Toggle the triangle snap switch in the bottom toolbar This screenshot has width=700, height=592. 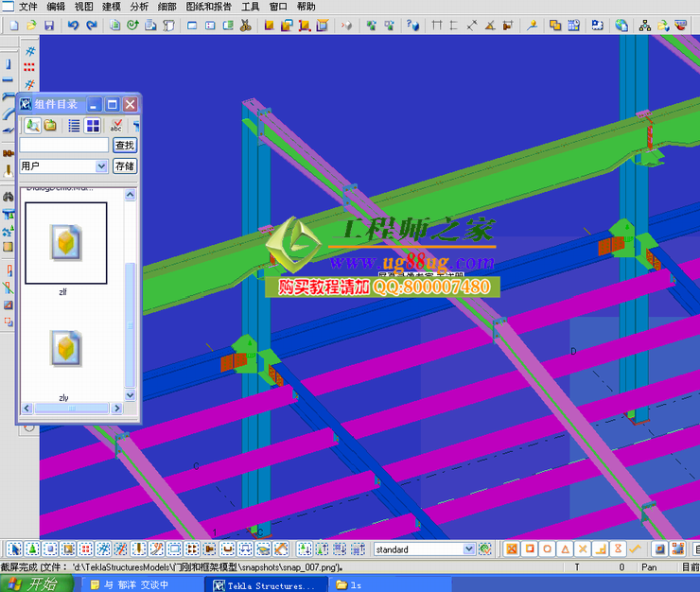point(565,548)
